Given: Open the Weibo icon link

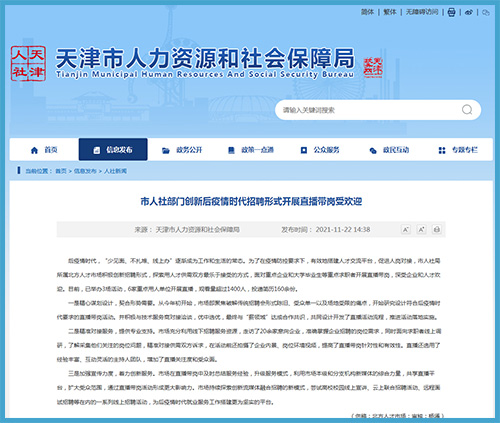Looking at the screenshot, I should [469, 12].
